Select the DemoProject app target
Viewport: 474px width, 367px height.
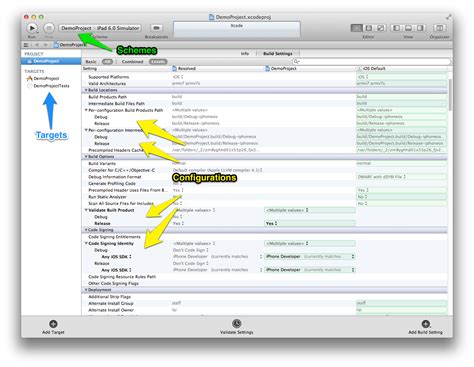click(46, 79)
